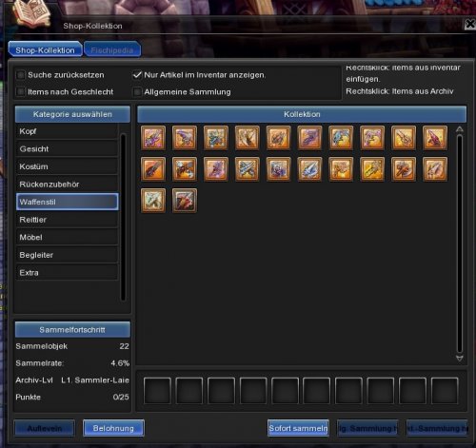Pick first weapon icon in second collection row
Screen dimensions: 476x448
pos(153,169)
